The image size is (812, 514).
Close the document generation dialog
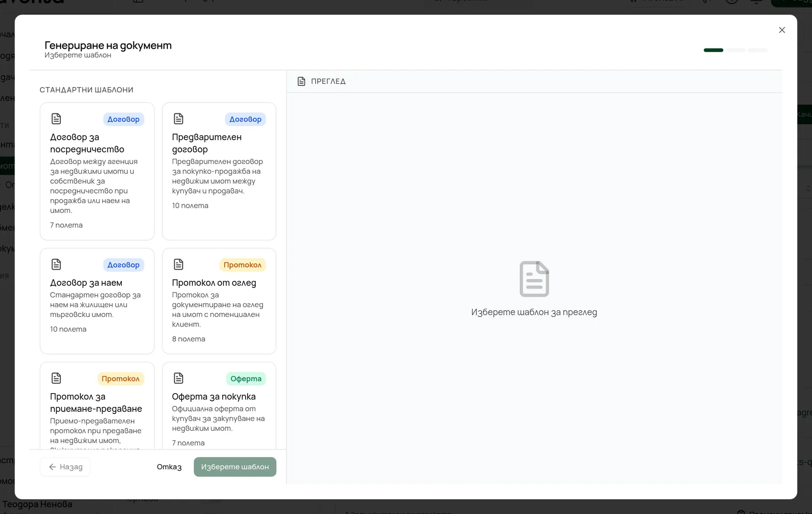[x=782, y=30]
